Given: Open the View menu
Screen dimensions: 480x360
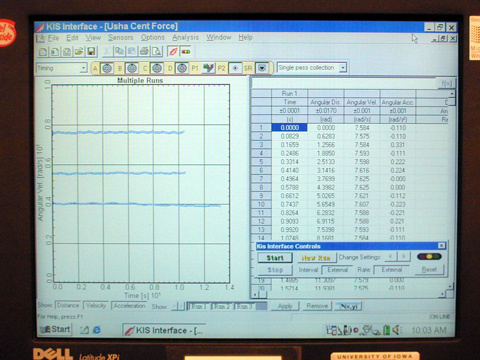Looking at the screenshot, I should pos(93,38).
